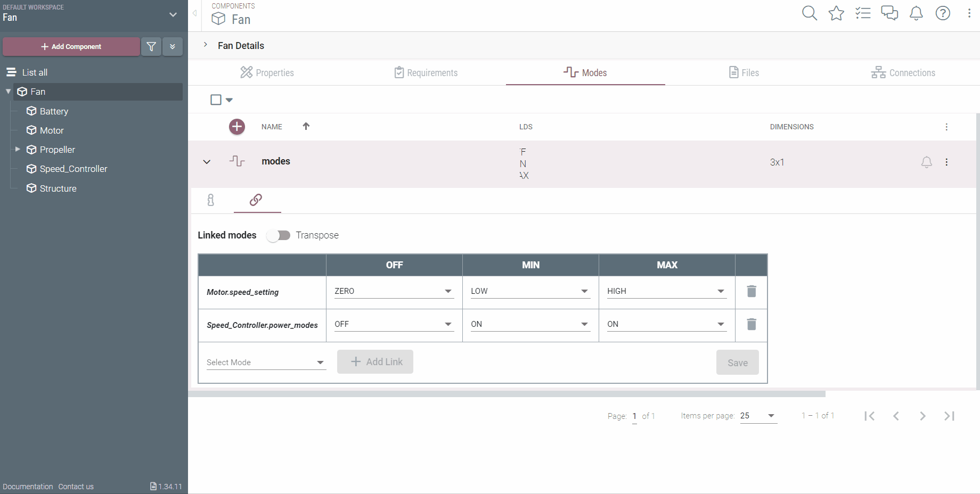This screenshot has height=494, width=980.
Task: Open Motor.speed_setting MAX dropdown showing HIGH
Action: pyautogui.click(x=667, y=291)
